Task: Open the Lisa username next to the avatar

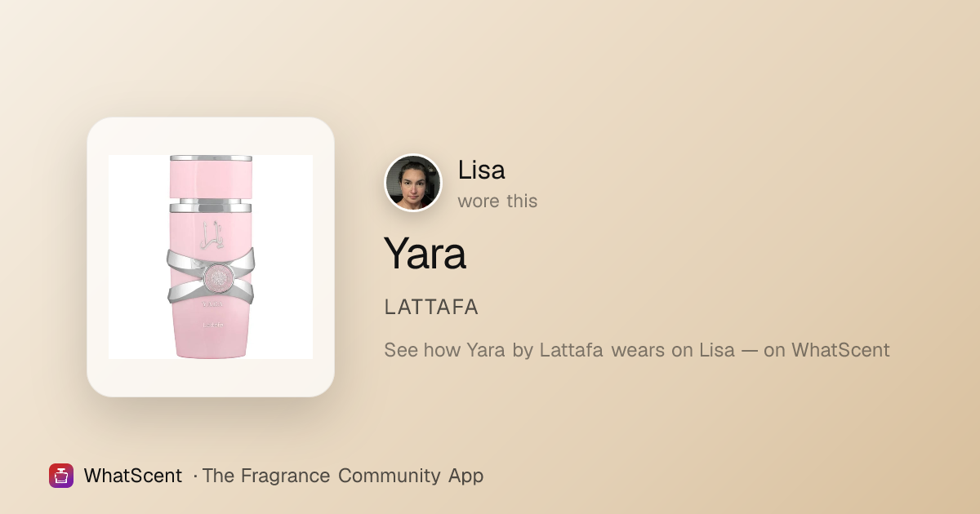Action: 482,170
